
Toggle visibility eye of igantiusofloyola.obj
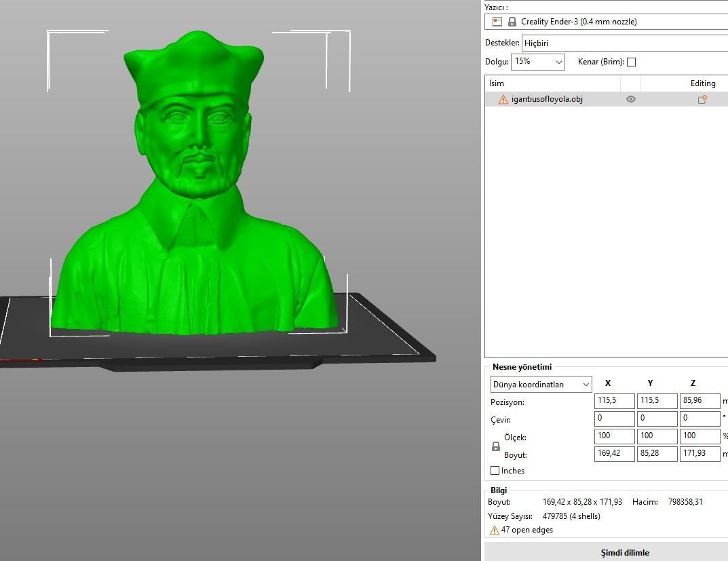tap(630, 99)
